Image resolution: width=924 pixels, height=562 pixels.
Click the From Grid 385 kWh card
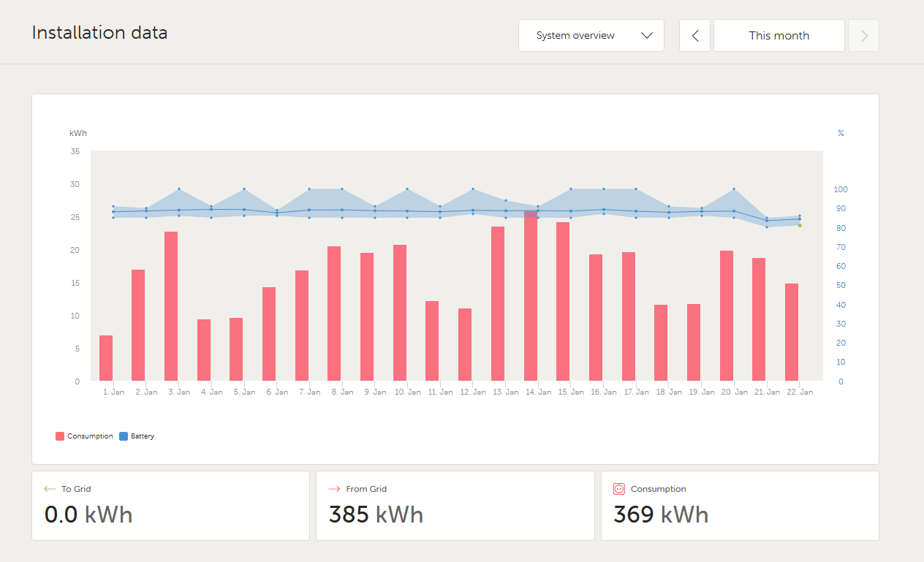[455, 506]
